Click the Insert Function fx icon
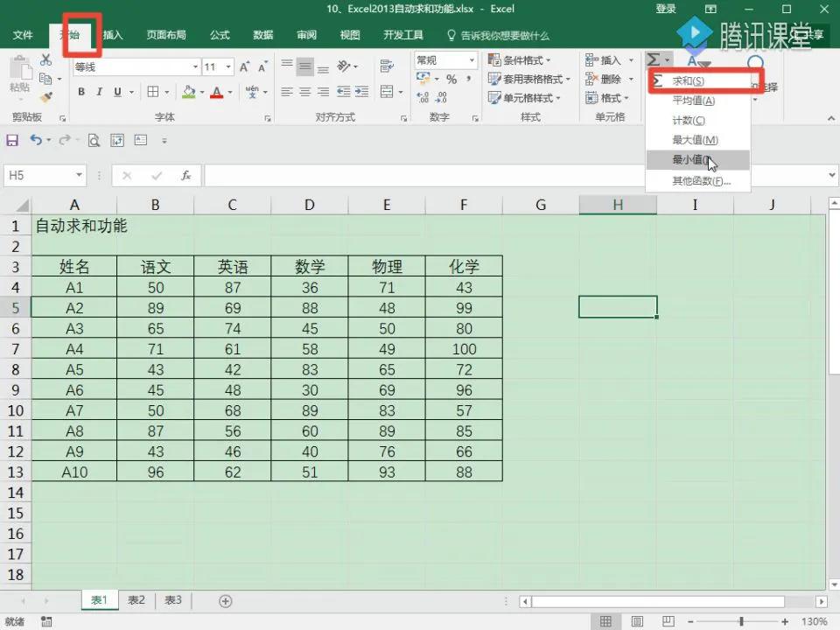 pos(185,175)
